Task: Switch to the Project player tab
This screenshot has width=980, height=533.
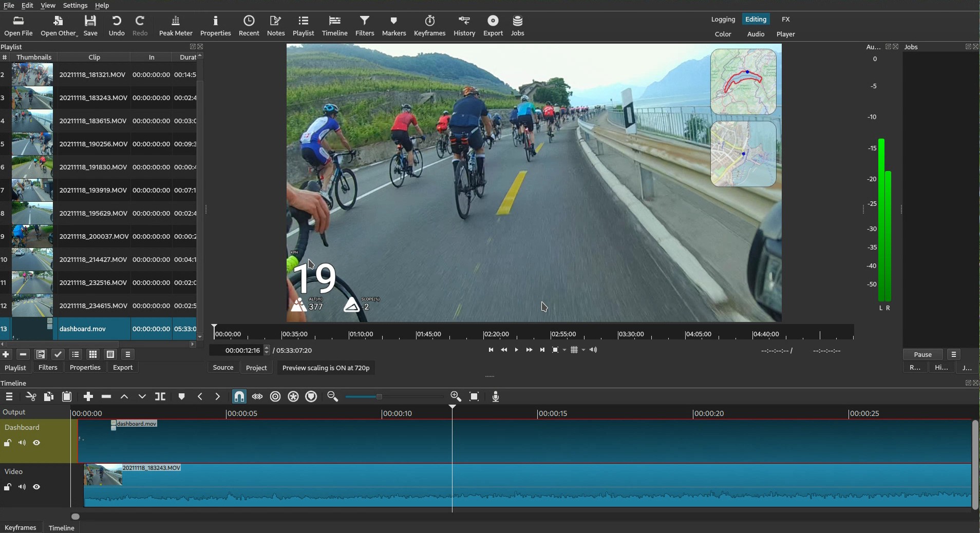Action: click(x=256, y=368)
